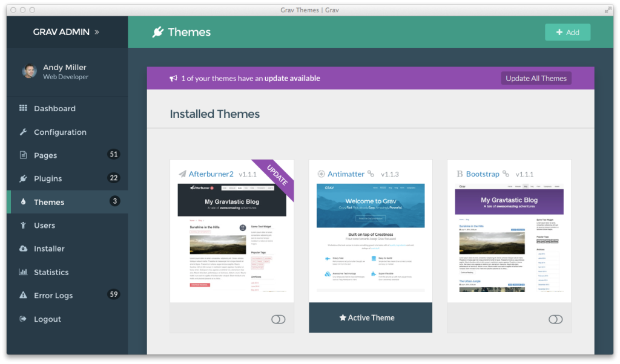Click the Add button
The height and width of the screenshot is (364, 620).
point(567,32)
